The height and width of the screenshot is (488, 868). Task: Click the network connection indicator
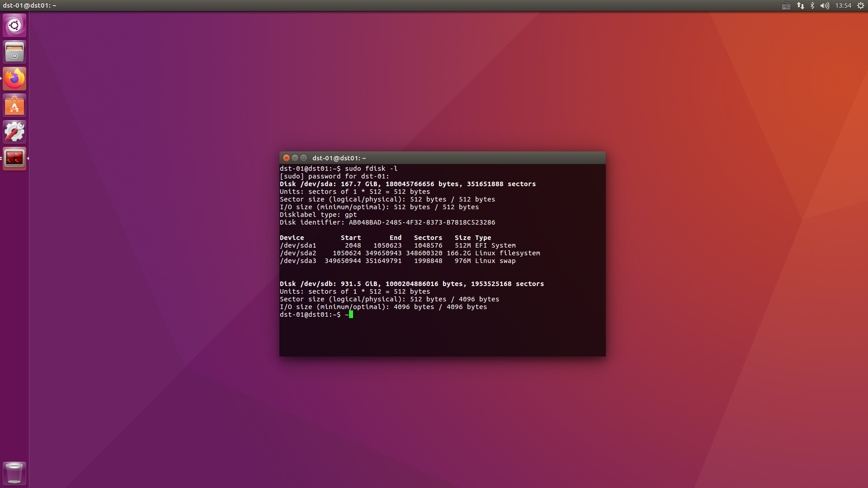(x=801, y=5)
